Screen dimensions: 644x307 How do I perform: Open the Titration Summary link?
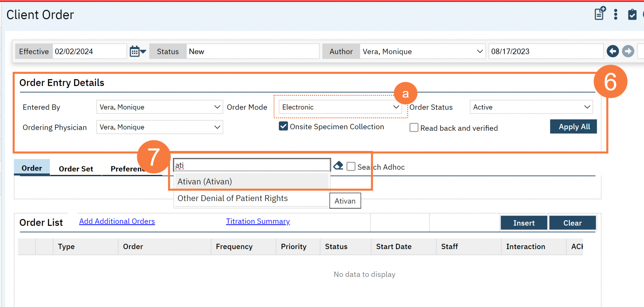click(258, 221)
